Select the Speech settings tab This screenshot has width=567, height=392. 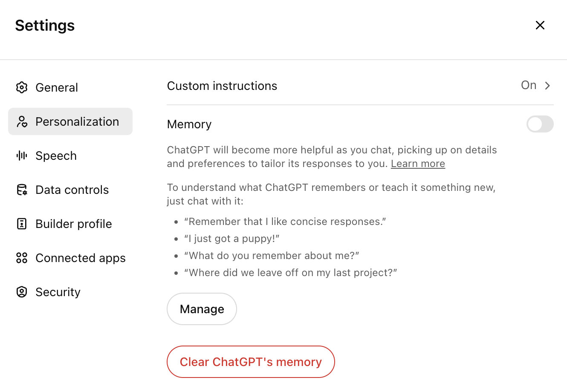click(56, 156)
